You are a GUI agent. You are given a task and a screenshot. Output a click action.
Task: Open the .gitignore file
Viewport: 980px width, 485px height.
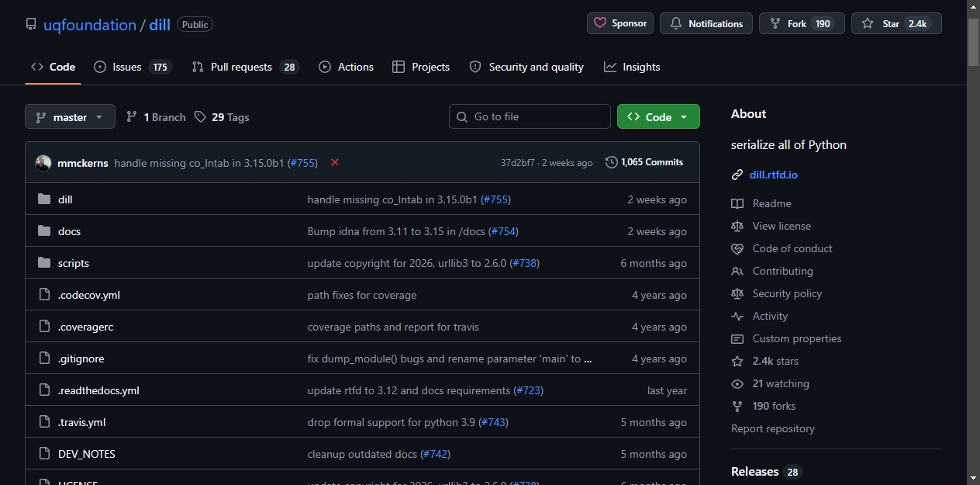(x=81, y=359)
